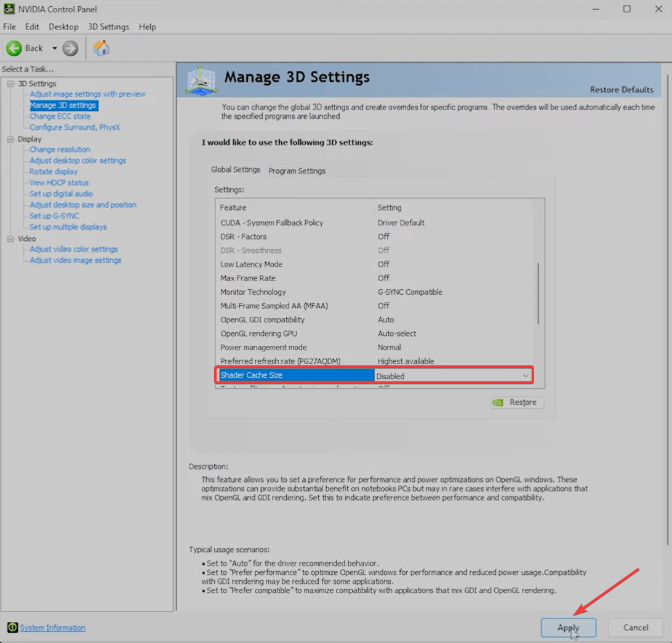Open the Back history dropdown arrow
The image size is (672, 643).
tap(54, 49)
